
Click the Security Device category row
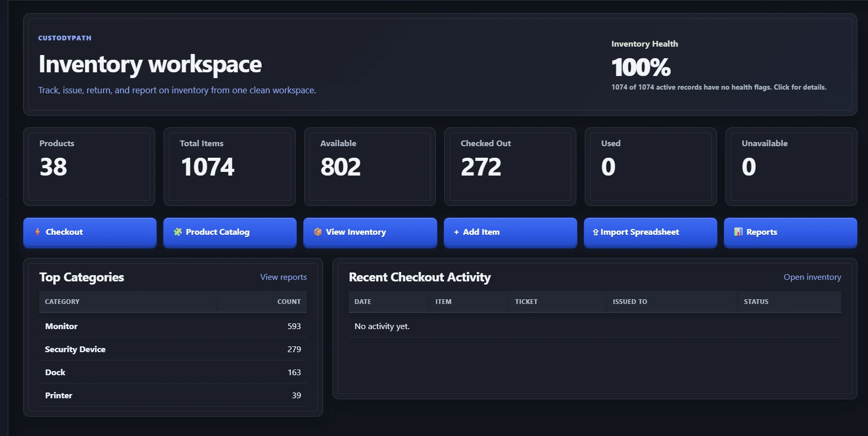point(173,349)
